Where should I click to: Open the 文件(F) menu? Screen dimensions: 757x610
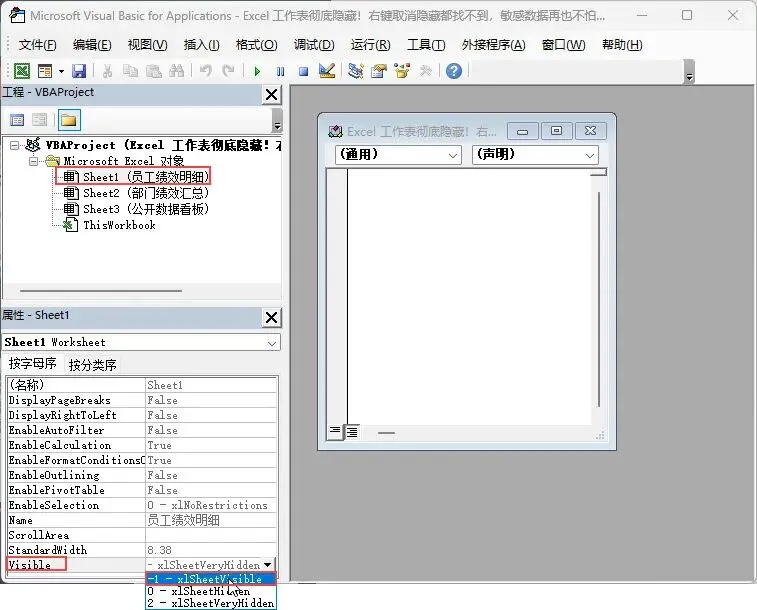[x=38, y=45]
